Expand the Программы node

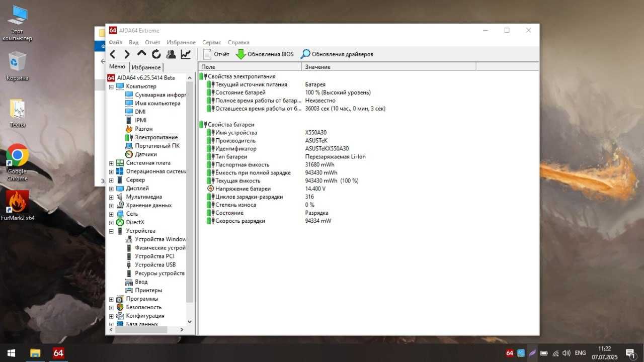point(111,299)
